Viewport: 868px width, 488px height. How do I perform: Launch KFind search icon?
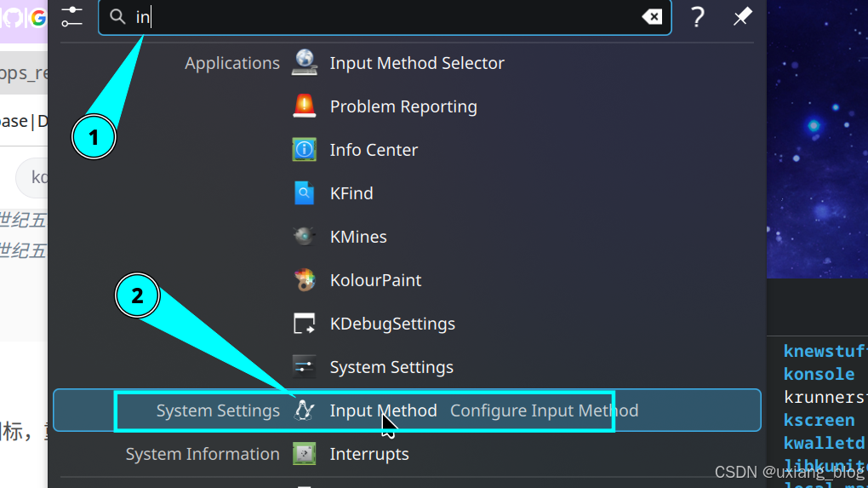[x=305, y=193]
